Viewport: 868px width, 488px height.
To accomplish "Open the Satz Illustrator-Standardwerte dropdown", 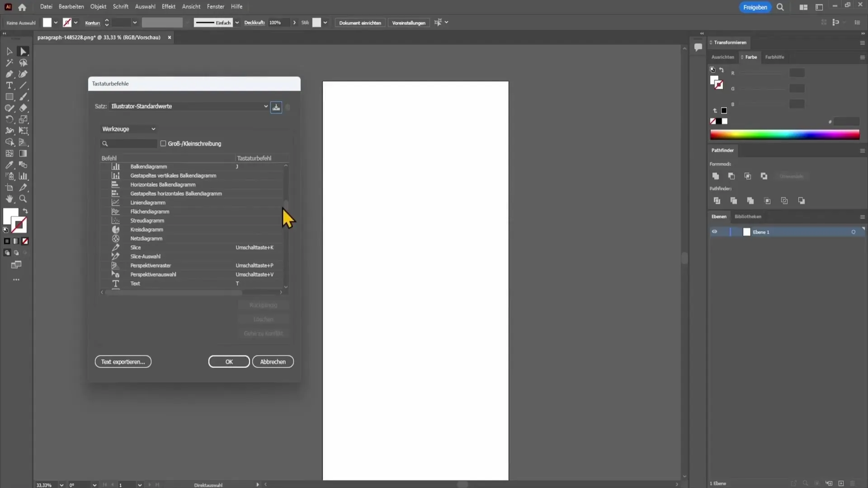I will point(189,106).
